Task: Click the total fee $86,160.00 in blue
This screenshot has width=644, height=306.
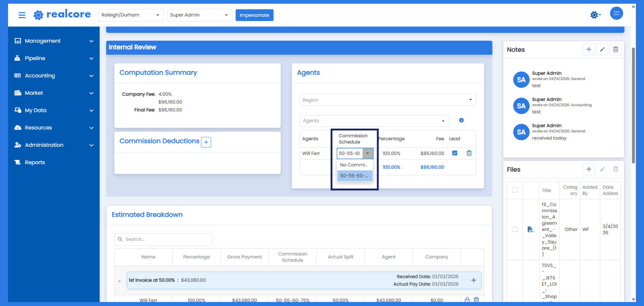Action: click(432, 167)
